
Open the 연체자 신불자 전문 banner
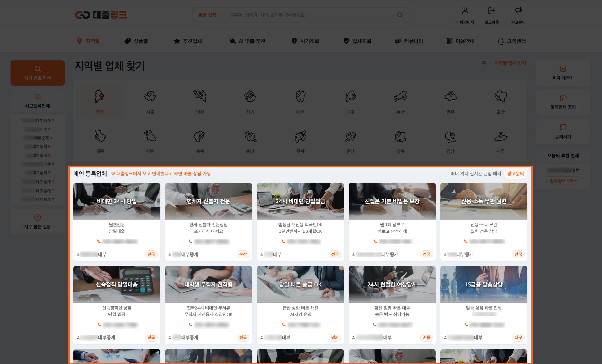[209, 201]
